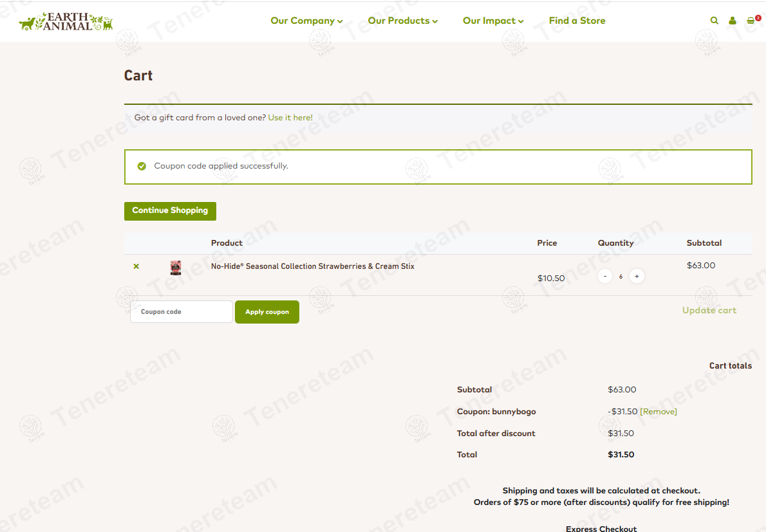Click the success checkmark icon
The image size is (766, 532).
[142, 167]
